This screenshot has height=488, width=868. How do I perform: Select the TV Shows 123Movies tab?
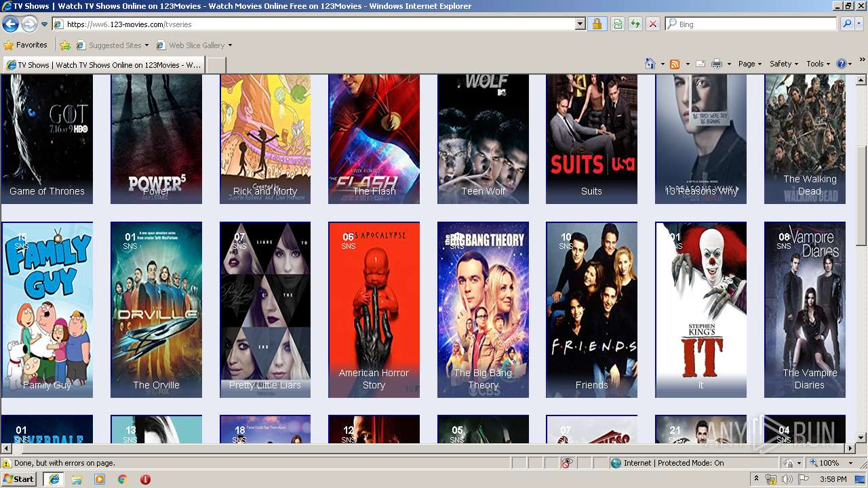[104, 65]
